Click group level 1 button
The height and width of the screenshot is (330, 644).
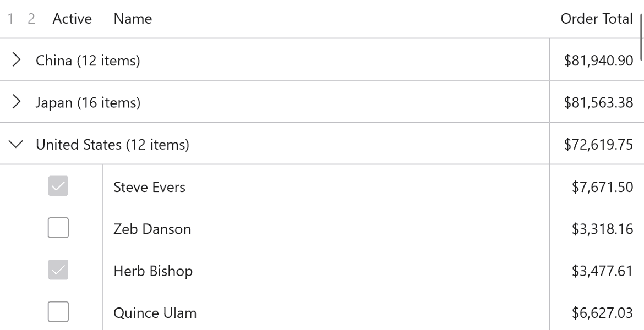tap(10, 19)
